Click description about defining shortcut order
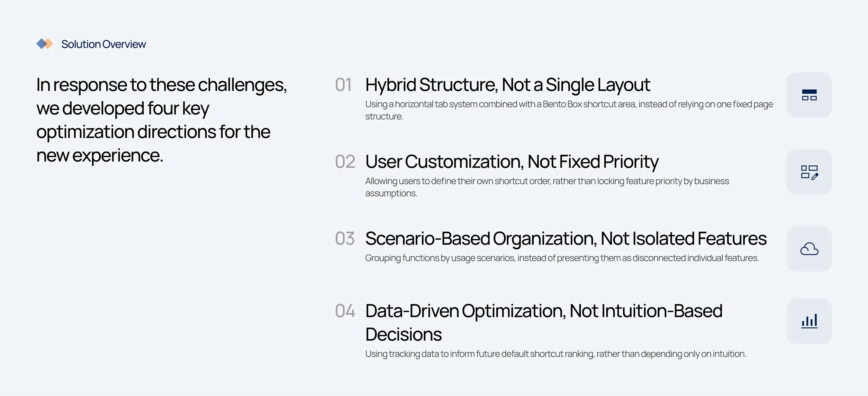Image resolution: width=868 pixels, height=396 pixels. [547, 187]
